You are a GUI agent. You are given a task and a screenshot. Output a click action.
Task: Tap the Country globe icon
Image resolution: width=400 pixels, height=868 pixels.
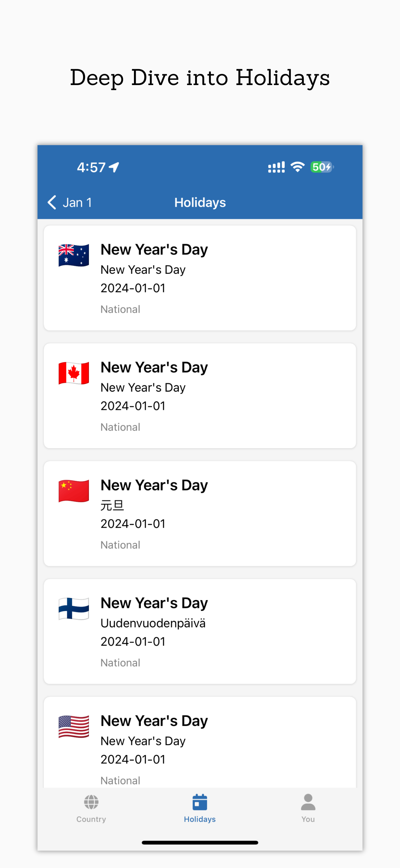point(91,802)
